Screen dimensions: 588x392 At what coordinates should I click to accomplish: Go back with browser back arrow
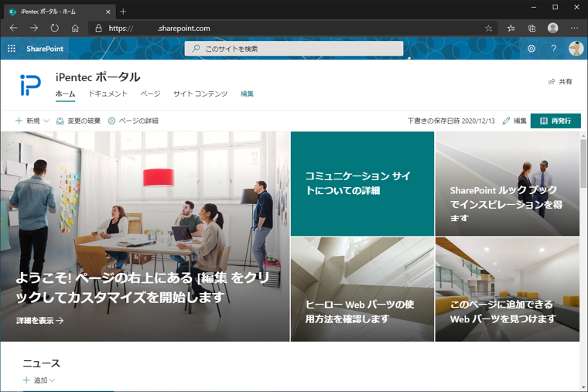pos(14,28)
